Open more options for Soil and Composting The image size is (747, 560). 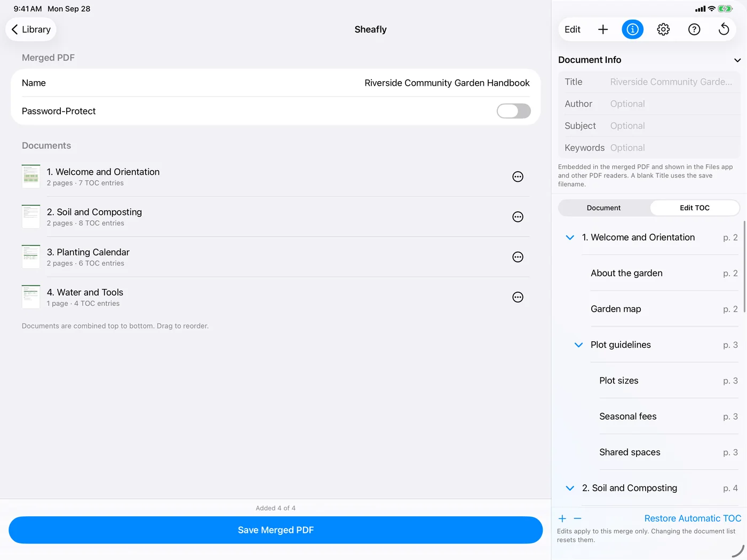518,217
